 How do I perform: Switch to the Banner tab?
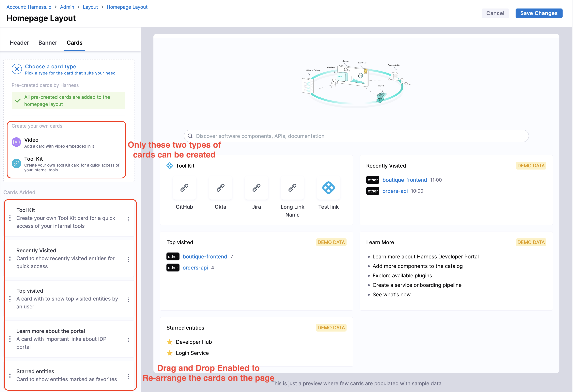pyautogui.click(x=48, y=43)
